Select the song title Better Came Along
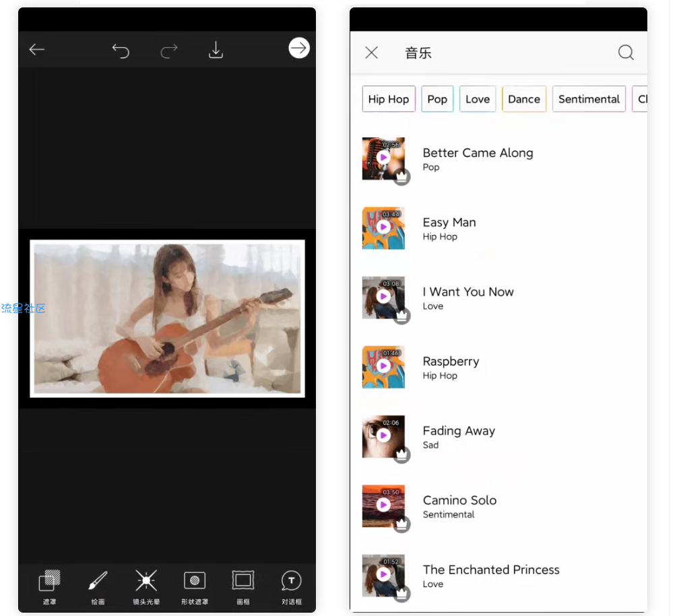Viewport: 679px width, 616px height. pyautogui.click(x=478, y=153)
